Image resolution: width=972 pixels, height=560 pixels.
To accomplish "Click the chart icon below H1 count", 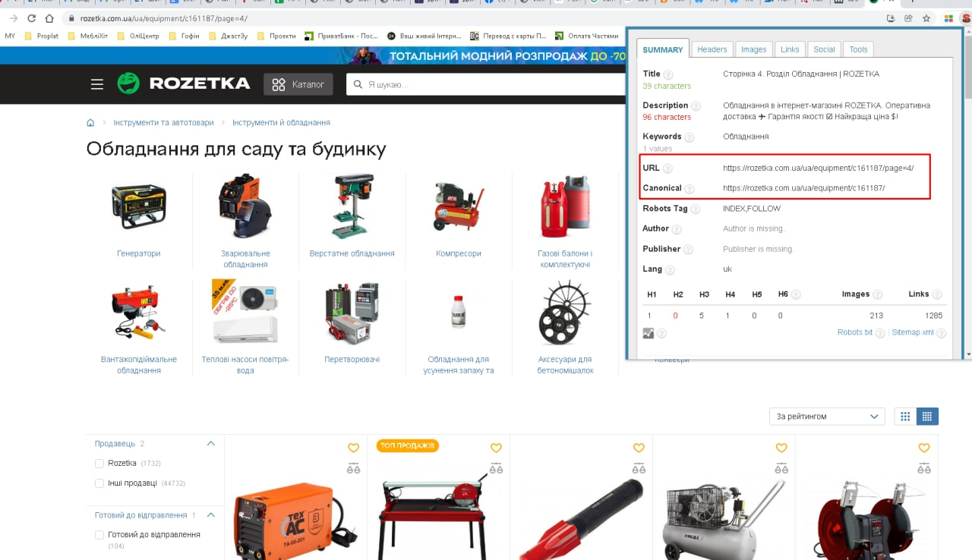I will pyautogui.click(x=649, y=332).
